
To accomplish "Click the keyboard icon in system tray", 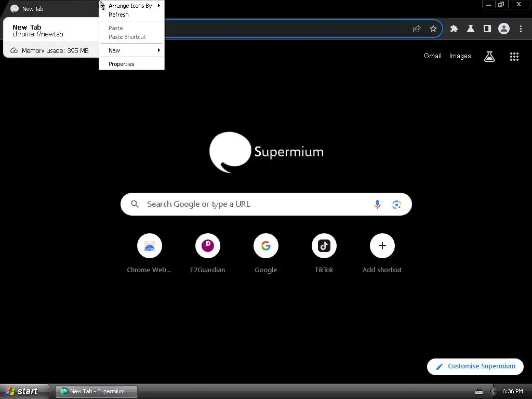I will (x=478, y=392).
